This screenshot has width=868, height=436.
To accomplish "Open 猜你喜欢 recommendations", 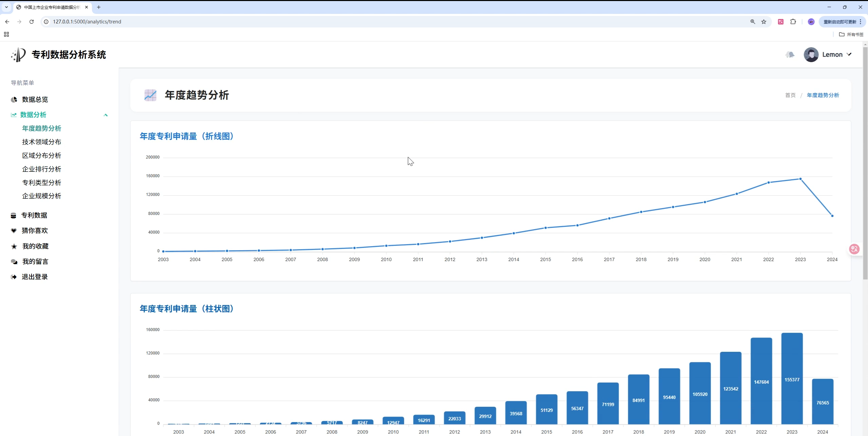I will 35,231.
